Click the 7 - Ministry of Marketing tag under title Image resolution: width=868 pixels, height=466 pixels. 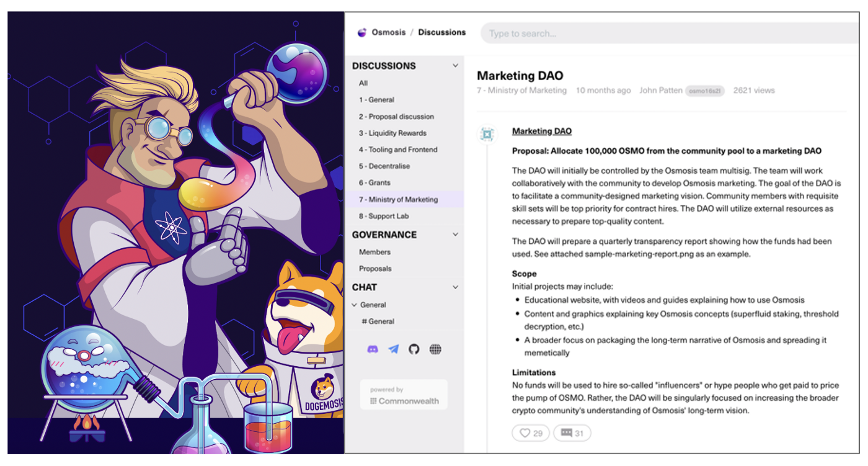[521, 91]
